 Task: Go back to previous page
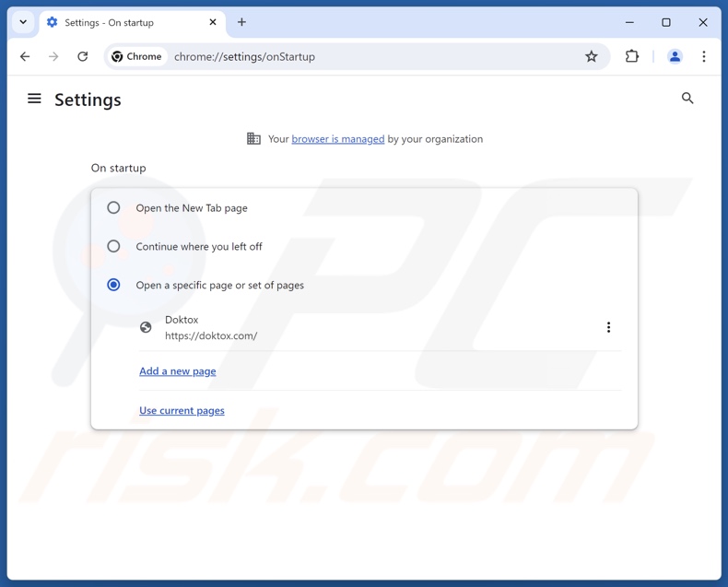tap(25, 57)
